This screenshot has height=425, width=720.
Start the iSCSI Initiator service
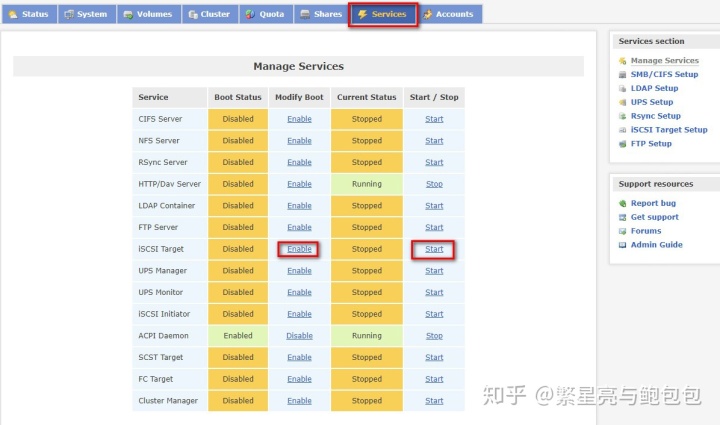click(x=434, y=314)
